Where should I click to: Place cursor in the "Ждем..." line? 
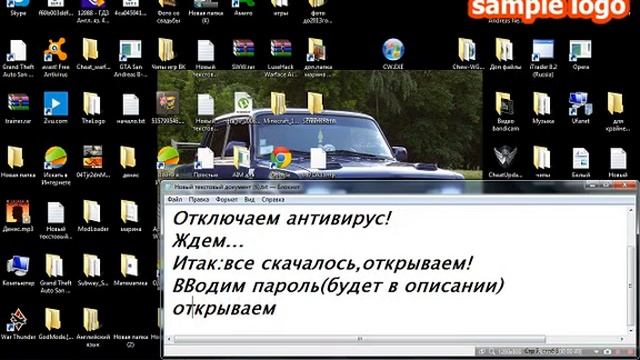208,241
